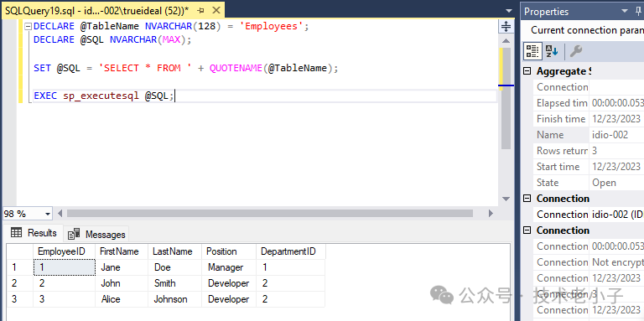This screenshot has height=321, width=644.
Task: Sort properties alphabetically
Action: coord(552,51)
